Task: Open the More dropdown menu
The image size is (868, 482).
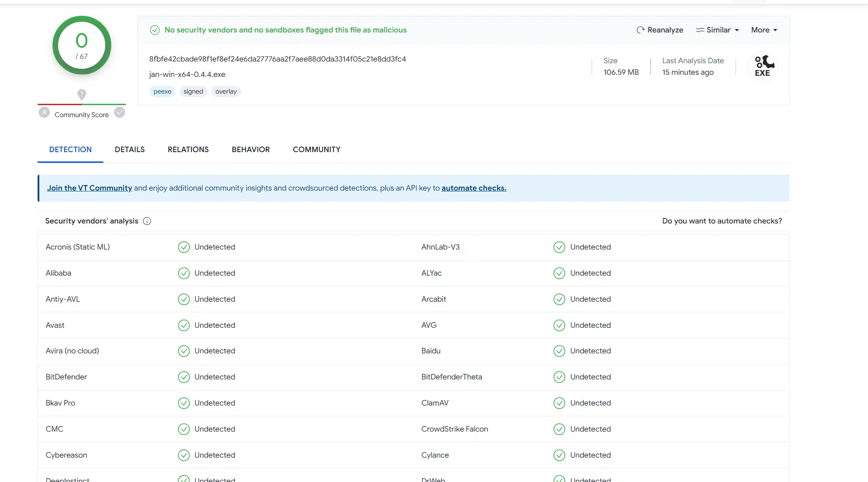Action: coord(764,30)
